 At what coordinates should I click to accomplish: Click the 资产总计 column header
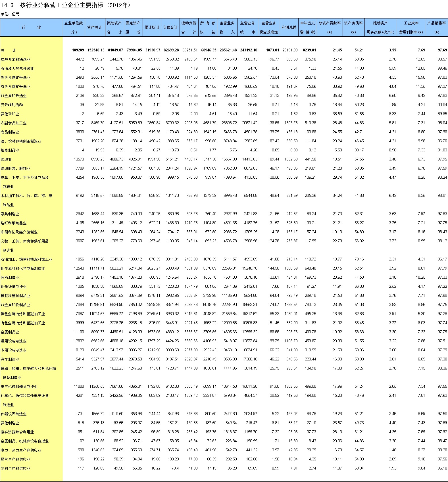point(95,27)
